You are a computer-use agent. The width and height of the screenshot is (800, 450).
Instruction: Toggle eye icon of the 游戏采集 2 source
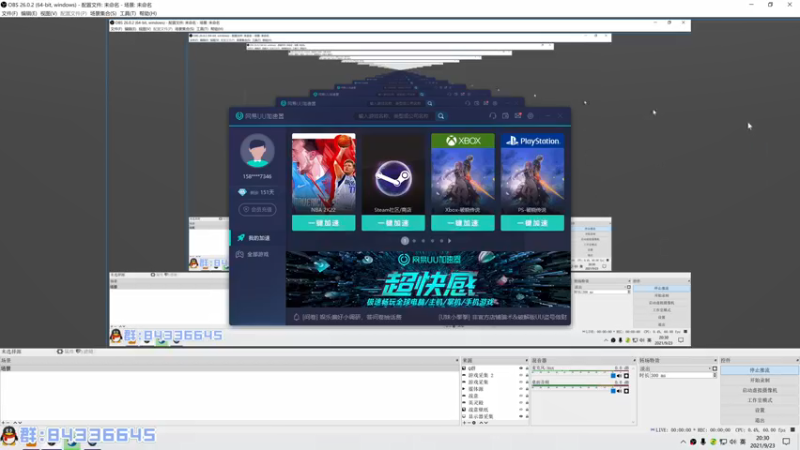point(521,375)
